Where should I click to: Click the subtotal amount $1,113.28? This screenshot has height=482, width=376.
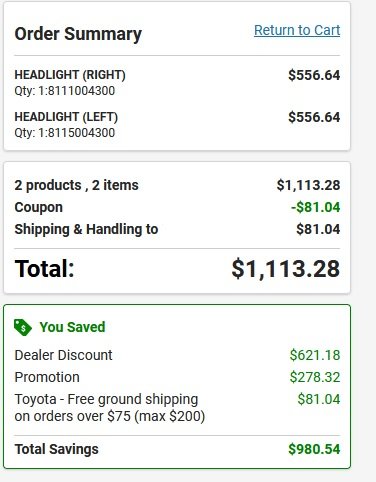pos(308,185)
